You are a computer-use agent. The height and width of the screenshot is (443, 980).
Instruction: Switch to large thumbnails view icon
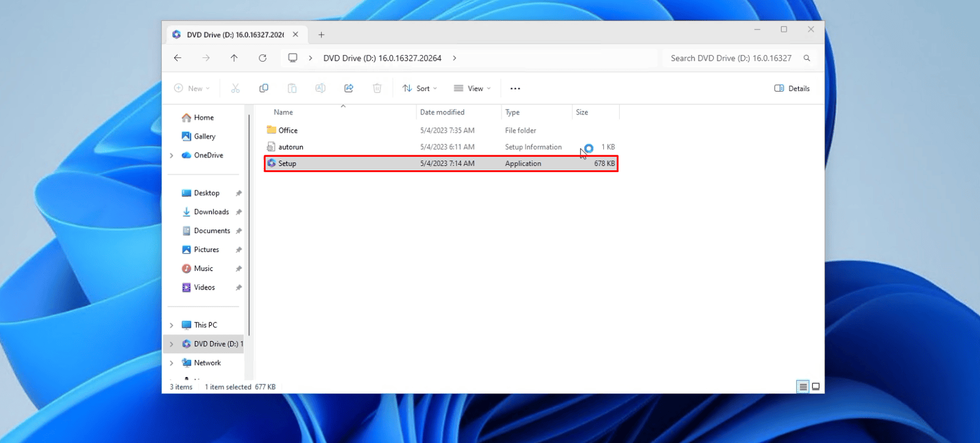click(x=816, y=387)
